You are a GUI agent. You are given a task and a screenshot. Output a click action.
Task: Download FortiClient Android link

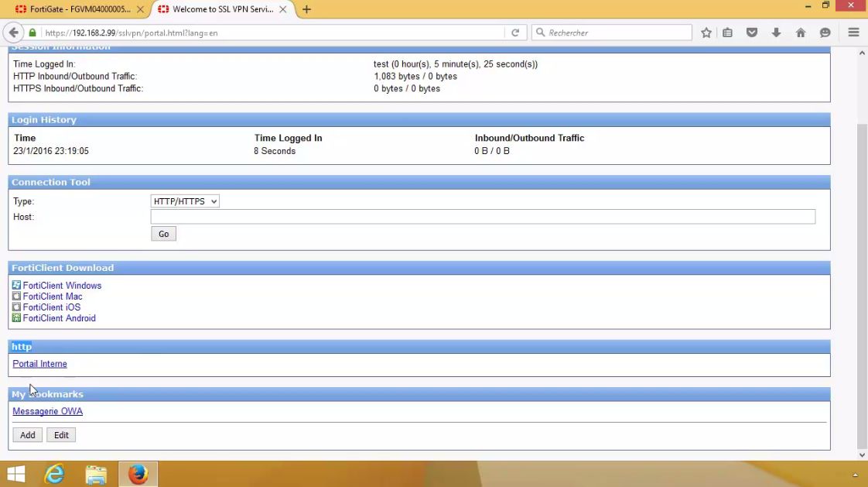coord(60,318)
